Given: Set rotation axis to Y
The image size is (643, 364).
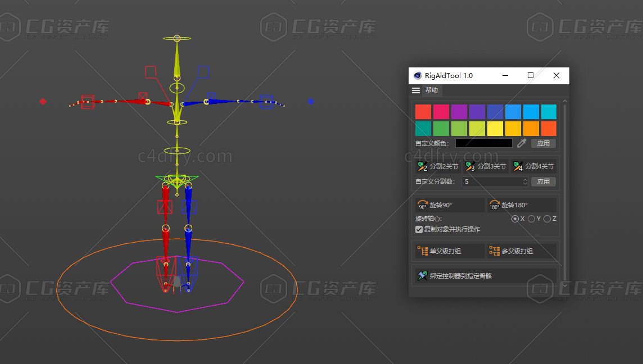Looking at the screenshot, I should coord(532,219).
